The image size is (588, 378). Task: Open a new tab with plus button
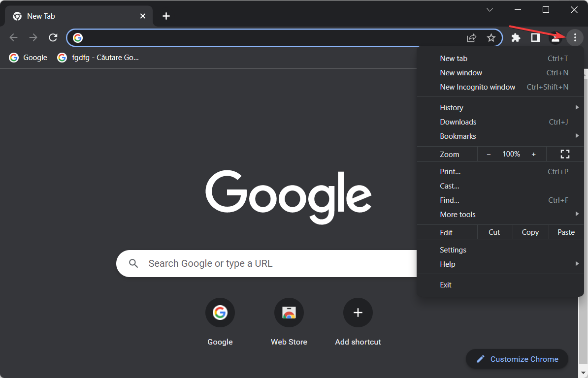coord(166,16)
